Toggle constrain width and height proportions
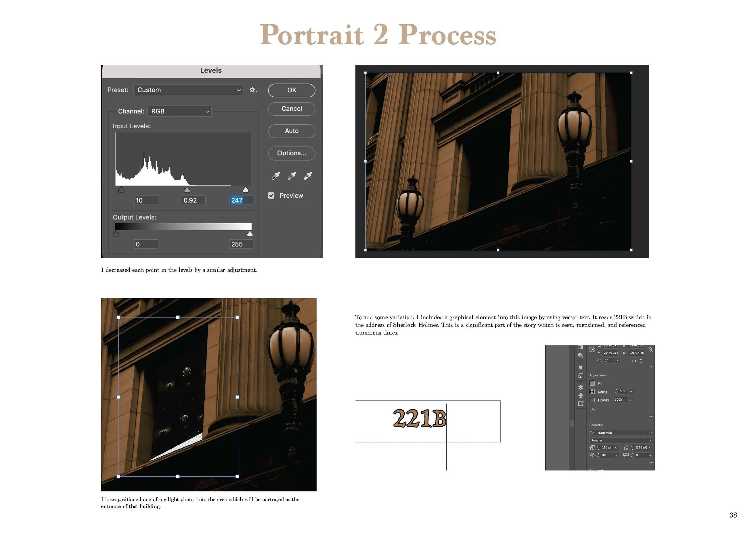The width and height of the screenshot is (756, 535). [x=650, y=350]
